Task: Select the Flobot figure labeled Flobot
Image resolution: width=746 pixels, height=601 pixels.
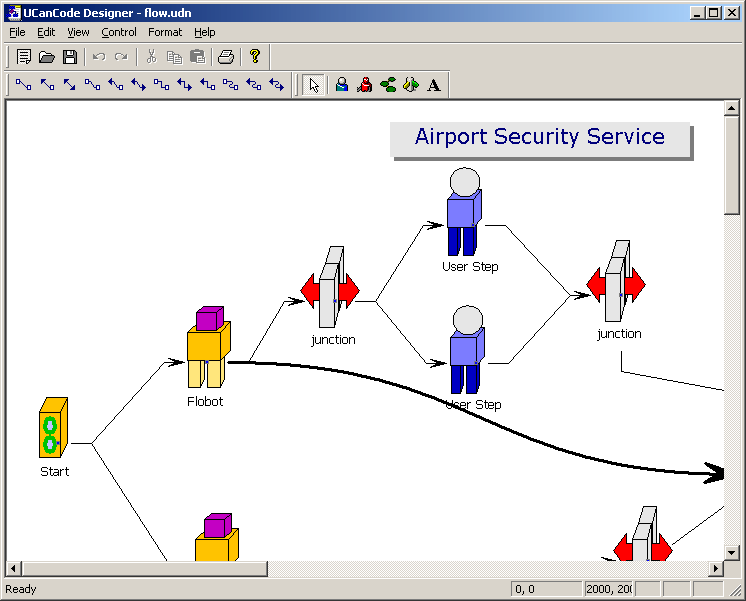Action: tap(208, 347)
